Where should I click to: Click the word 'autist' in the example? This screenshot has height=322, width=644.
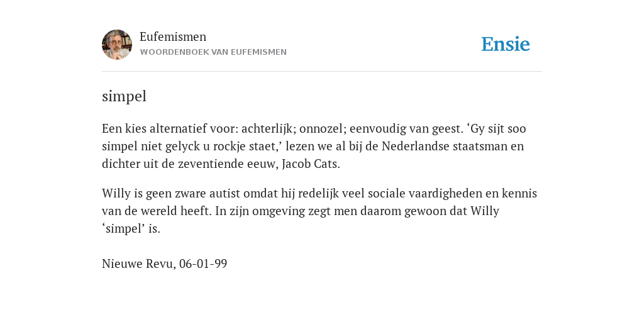coord(225,193)
